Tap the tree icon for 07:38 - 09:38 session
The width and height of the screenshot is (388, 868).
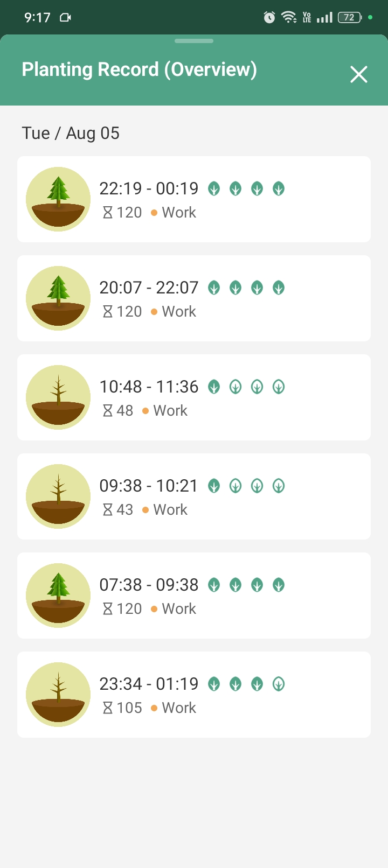click(58, 596)
